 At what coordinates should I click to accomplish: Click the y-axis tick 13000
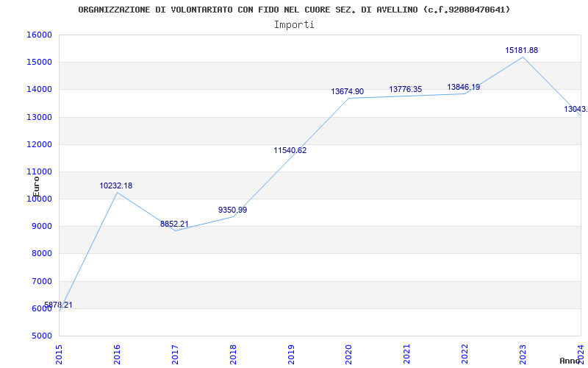tap(39, 117)
